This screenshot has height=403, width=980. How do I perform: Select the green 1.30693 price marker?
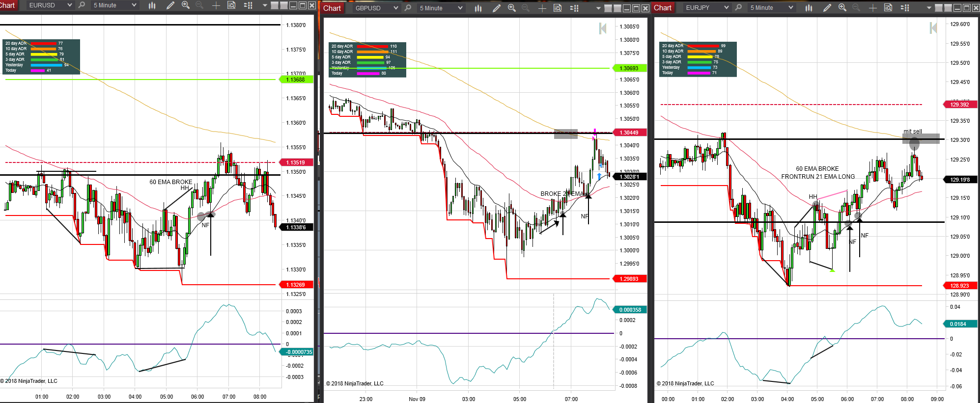630,68
